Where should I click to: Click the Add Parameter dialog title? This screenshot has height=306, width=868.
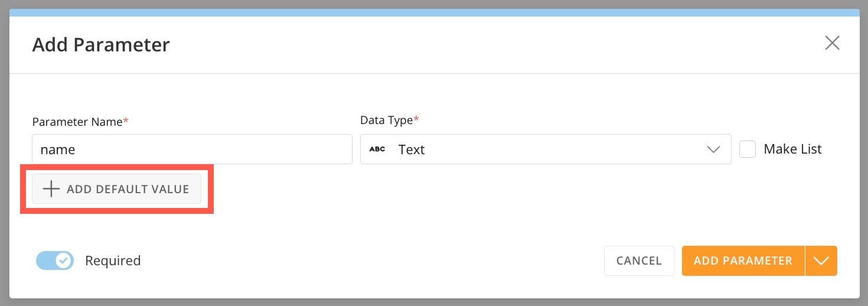(x=101, y=44)
